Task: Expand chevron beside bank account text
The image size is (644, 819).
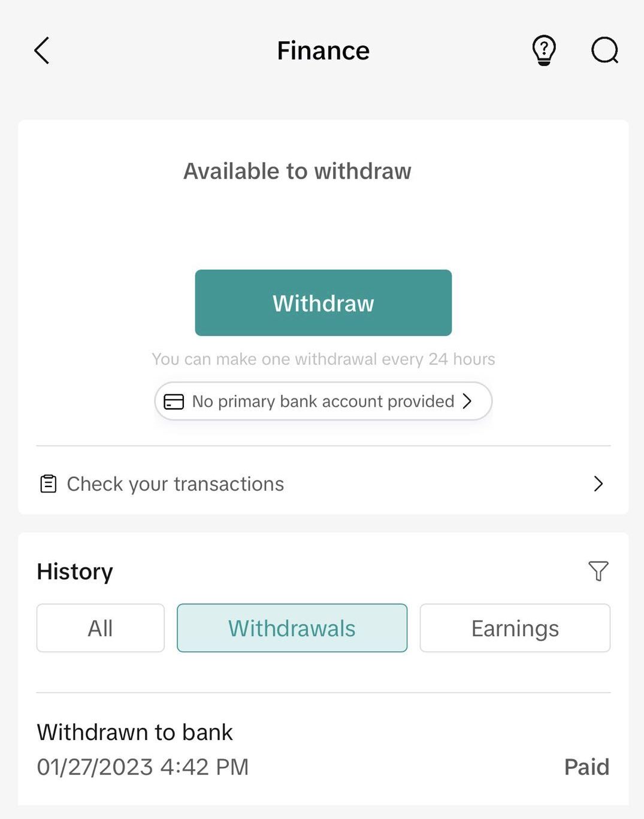Action: pos(467,401)
